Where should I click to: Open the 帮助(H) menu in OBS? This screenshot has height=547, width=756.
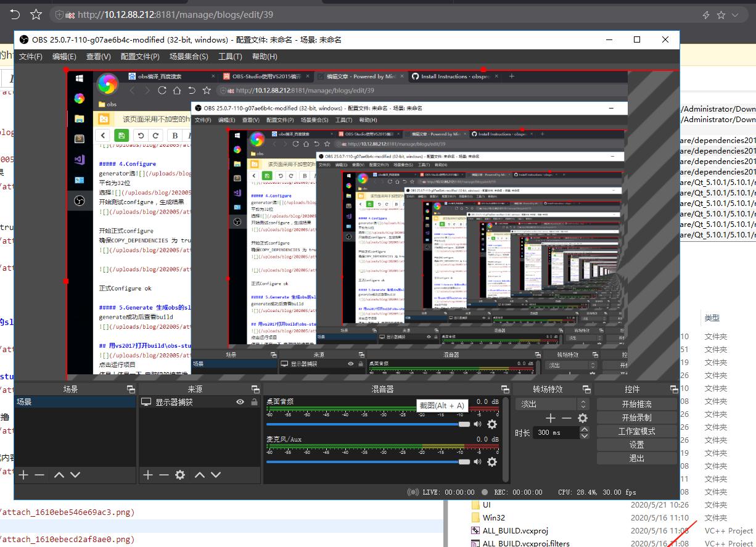point(265,56)
